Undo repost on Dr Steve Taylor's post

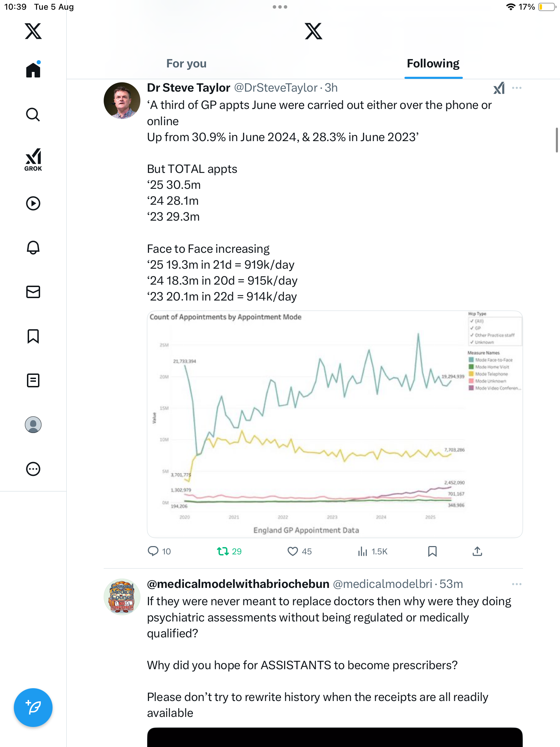pyautogui.click(x=223, y=551)
